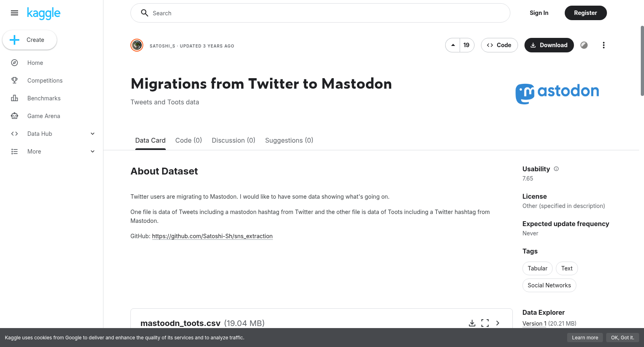The image size is (644, 347).
Task: Click the Mastodon dataset logo image
Action: (557, 94)
